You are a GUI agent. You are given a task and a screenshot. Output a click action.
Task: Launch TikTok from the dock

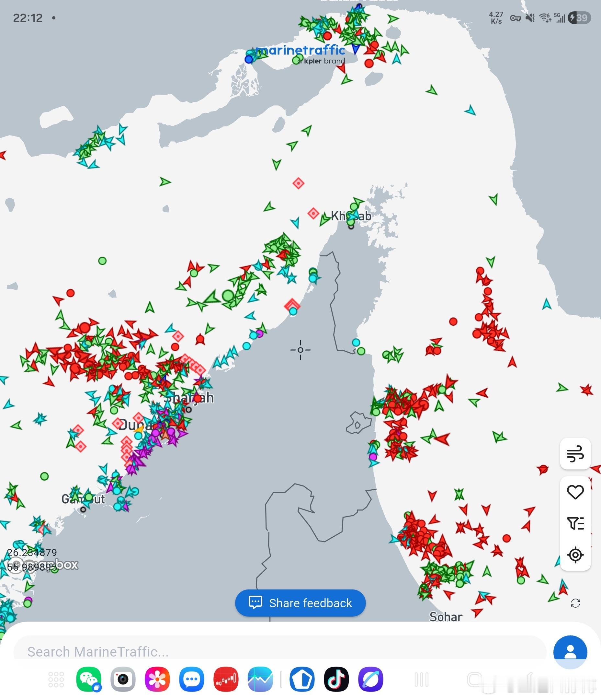(x=336, y=679)
